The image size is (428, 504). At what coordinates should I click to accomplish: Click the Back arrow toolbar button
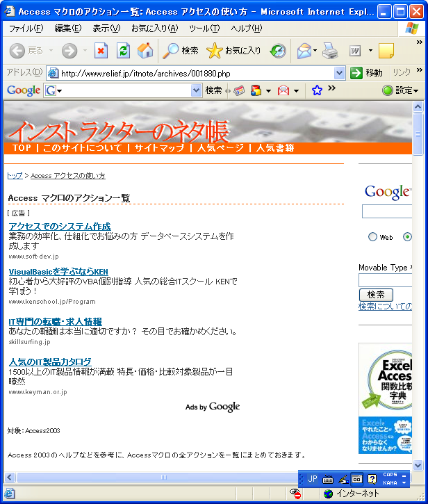[17, 51]
